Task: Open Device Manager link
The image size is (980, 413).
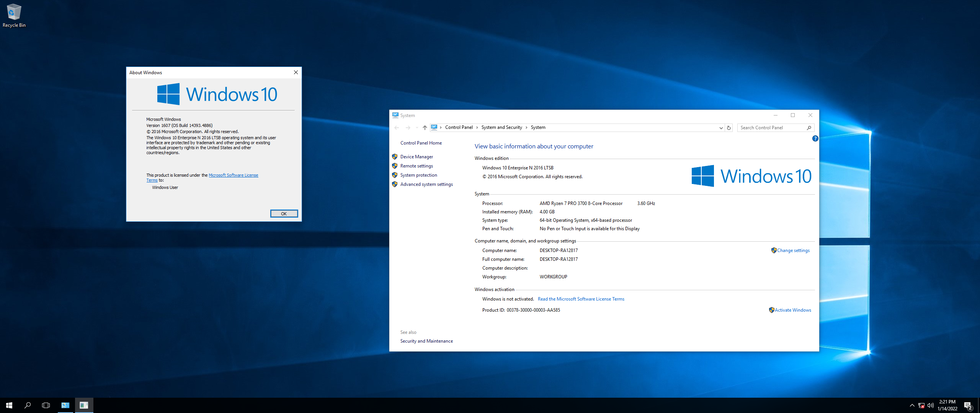Action: (x=417, y=157)
